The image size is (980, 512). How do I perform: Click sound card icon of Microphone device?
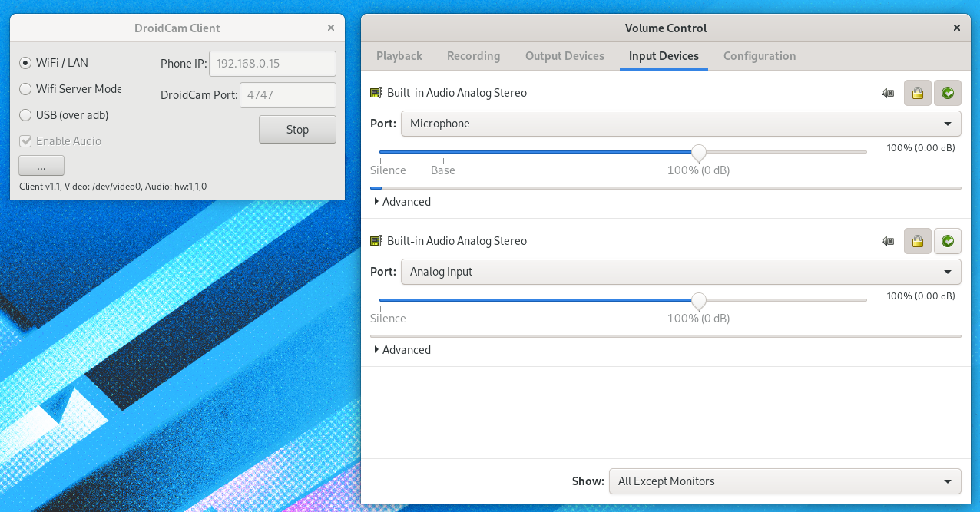pos(376,93)
